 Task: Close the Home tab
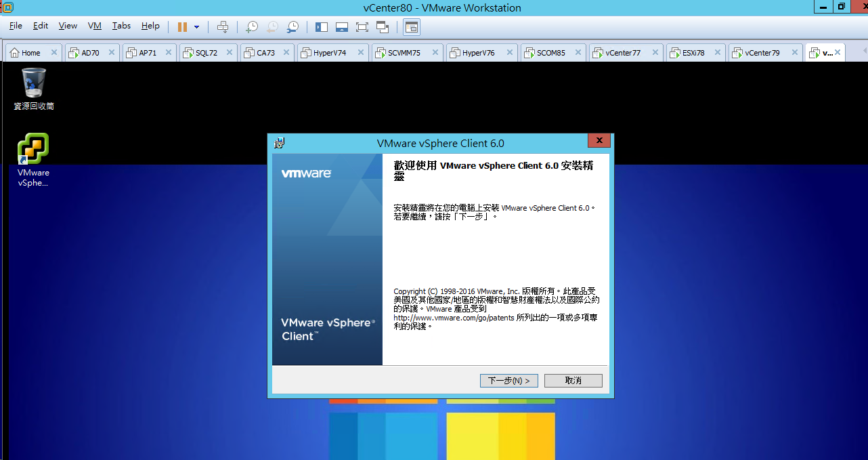tap(54, 53)
